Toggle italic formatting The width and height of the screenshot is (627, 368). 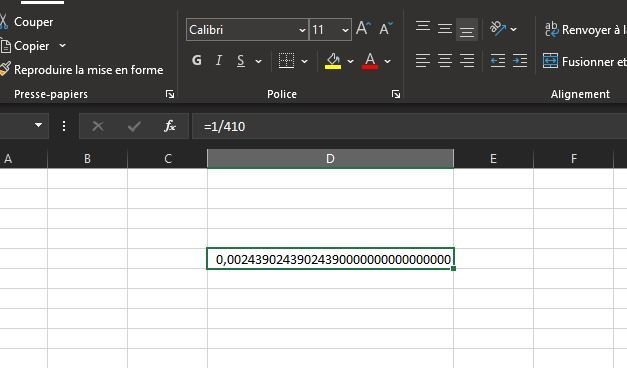(219, 61)
